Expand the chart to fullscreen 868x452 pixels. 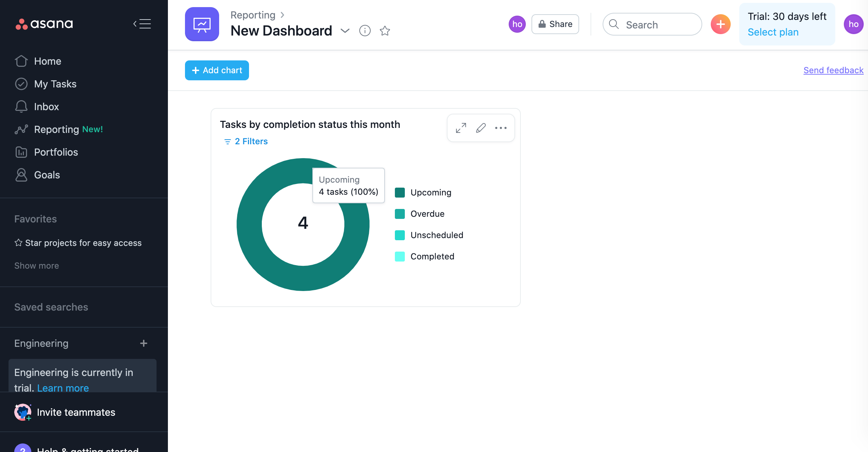[x=461, y=128]
